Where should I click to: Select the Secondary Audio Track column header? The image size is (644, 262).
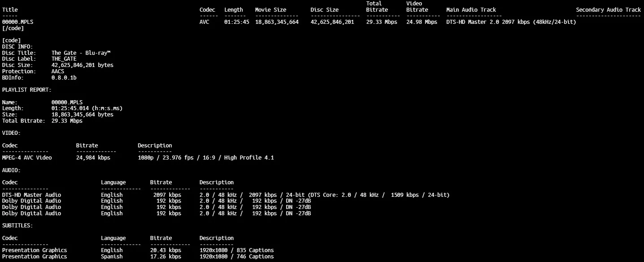point(608,9)
